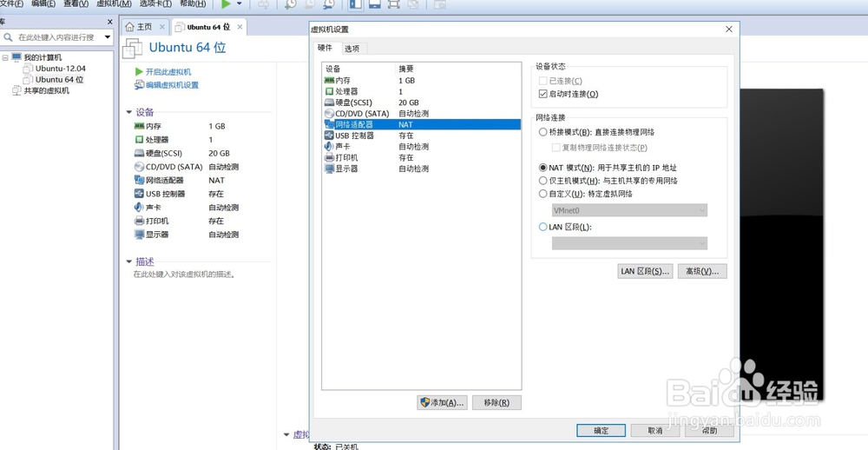
Task: Click the 硬盘(SCSI) icon in the settings device list
Action: [329, 103]
